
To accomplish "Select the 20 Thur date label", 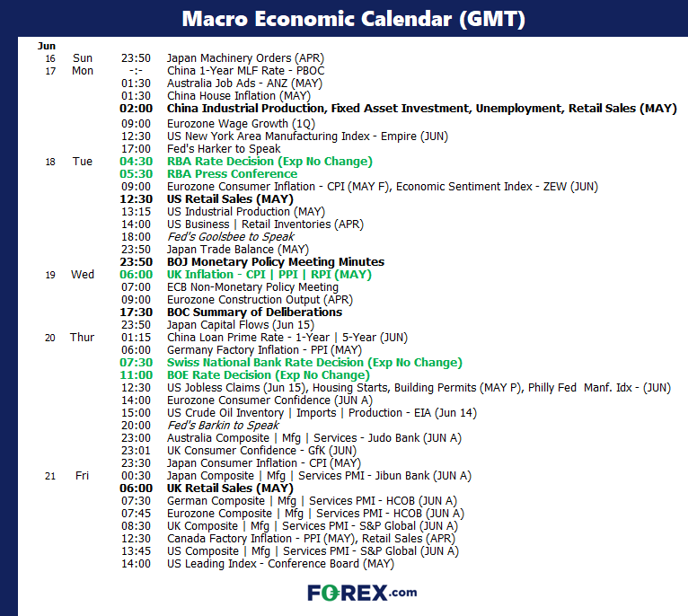I will point(69,338).
